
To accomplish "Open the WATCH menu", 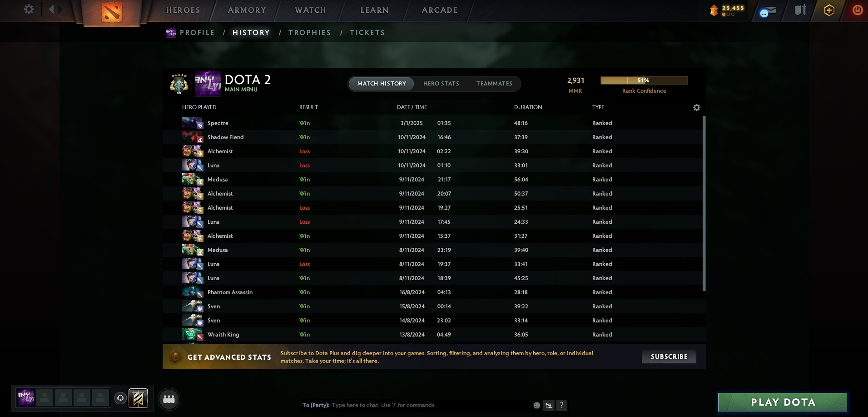I will [310, 10].
